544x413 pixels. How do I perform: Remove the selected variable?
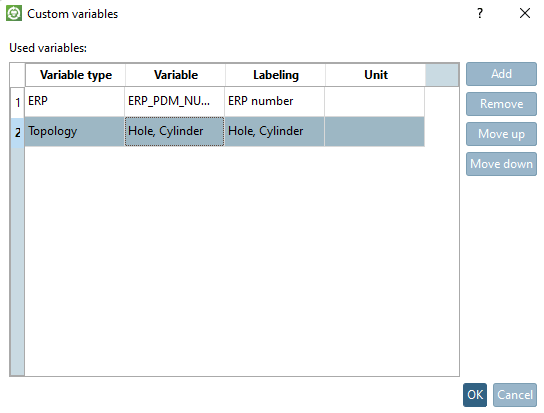point(501,104)
